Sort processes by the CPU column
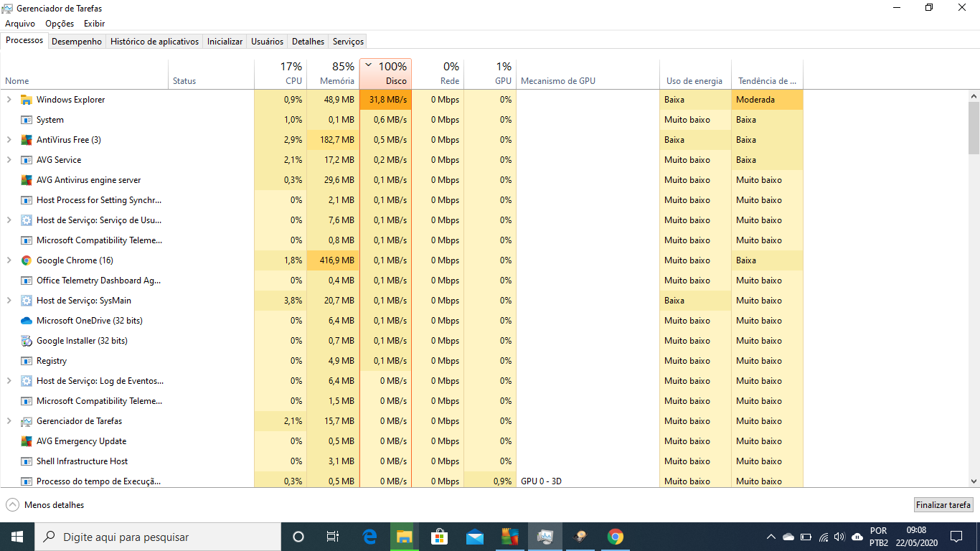 (x=281, y=73)
